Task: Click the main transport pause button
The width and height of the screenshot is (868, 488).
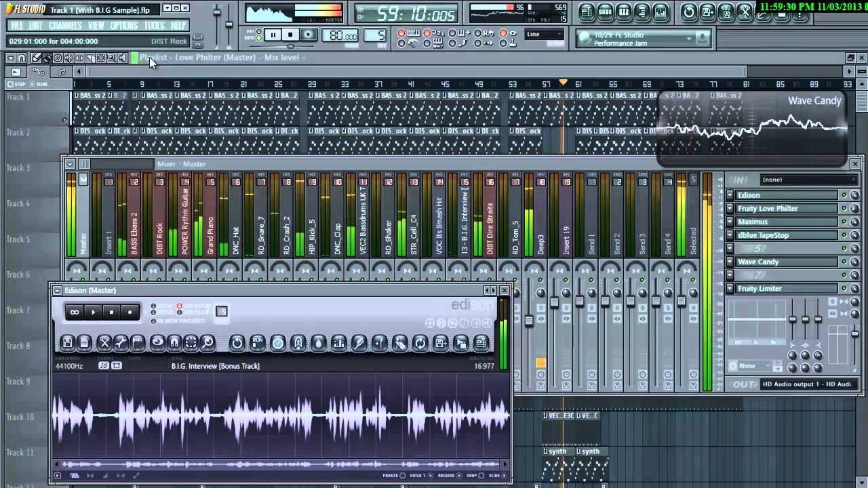Action: pos(273,35)
